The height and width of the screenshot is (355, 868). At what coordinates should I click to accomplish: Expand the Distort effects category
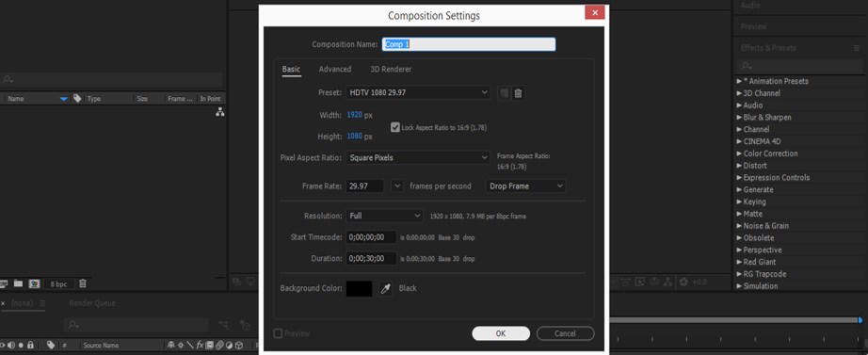[740, 166]
